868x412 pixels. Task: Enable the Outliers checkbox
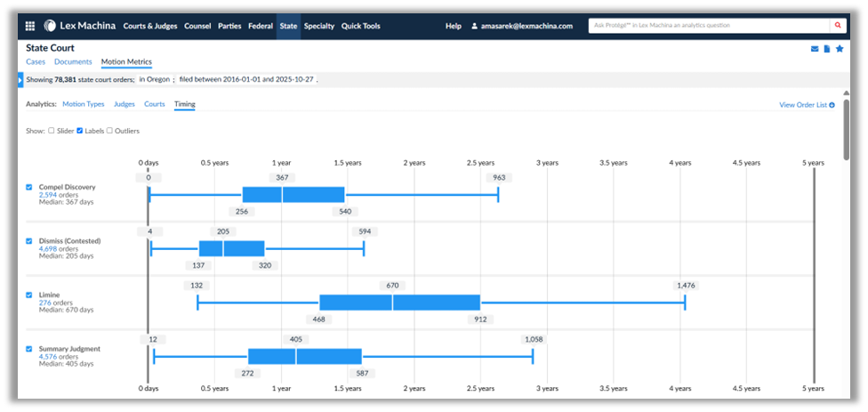coord(109,131)
